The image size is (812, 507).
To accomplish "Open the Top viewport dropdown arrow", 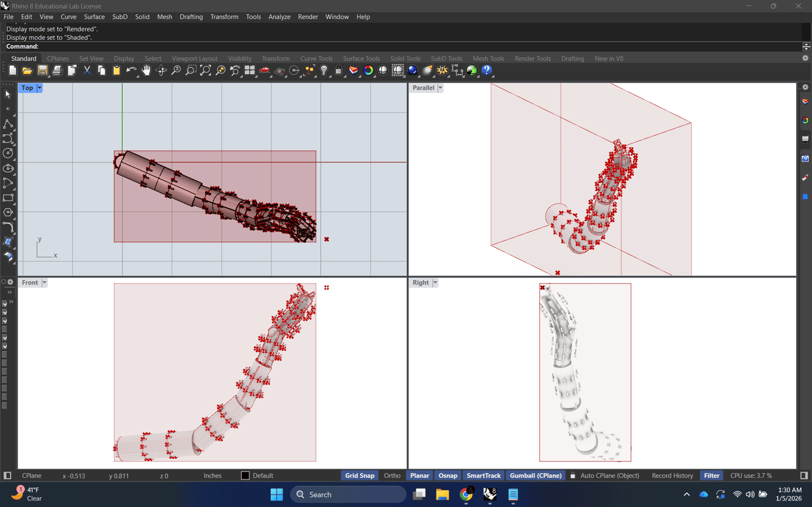I will tap(40, 88).
